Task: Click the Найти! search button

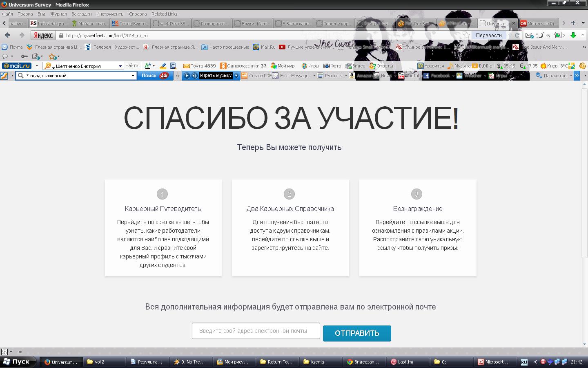Action: pyautogui.click(x=132, y=65)
